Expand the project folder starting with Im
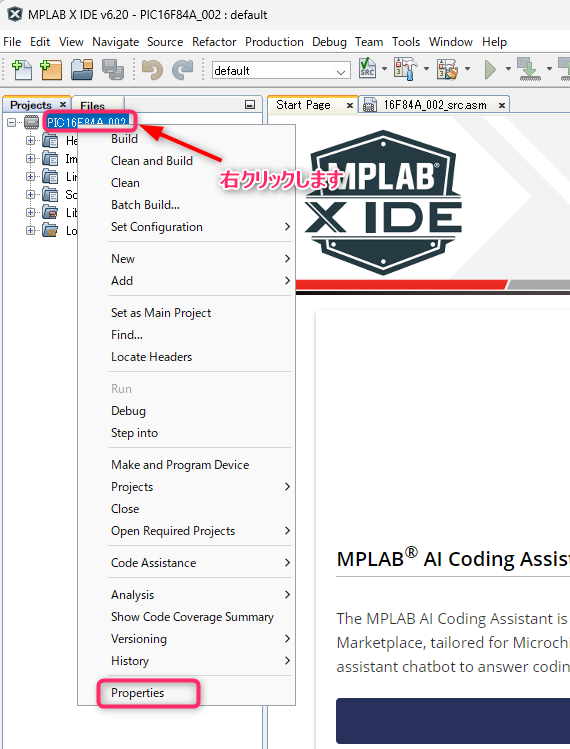Image resolution: width=570 pixels, height=749 pixels. tap(30, 159)
